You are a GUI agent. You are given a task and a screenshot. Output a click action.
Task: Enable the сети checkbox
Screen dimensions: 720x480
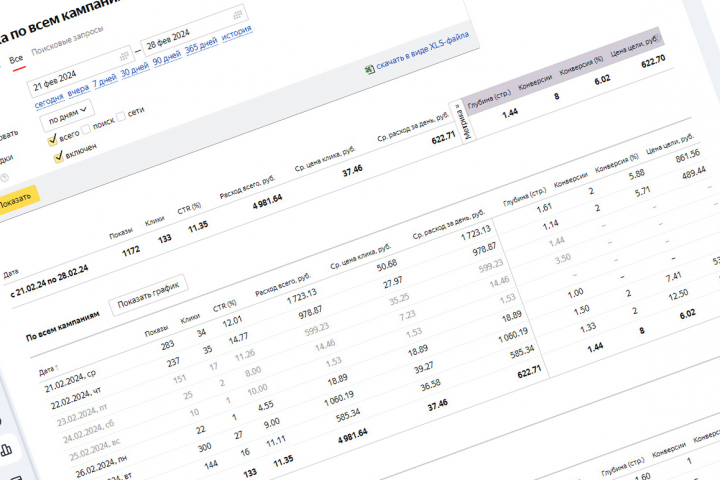[x=121, y=116]
